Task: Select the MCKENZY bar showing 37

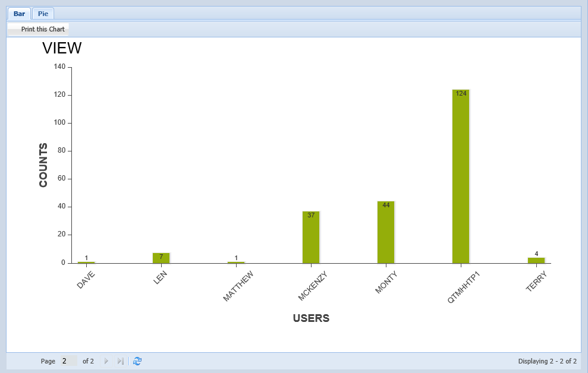Action: 310,236
